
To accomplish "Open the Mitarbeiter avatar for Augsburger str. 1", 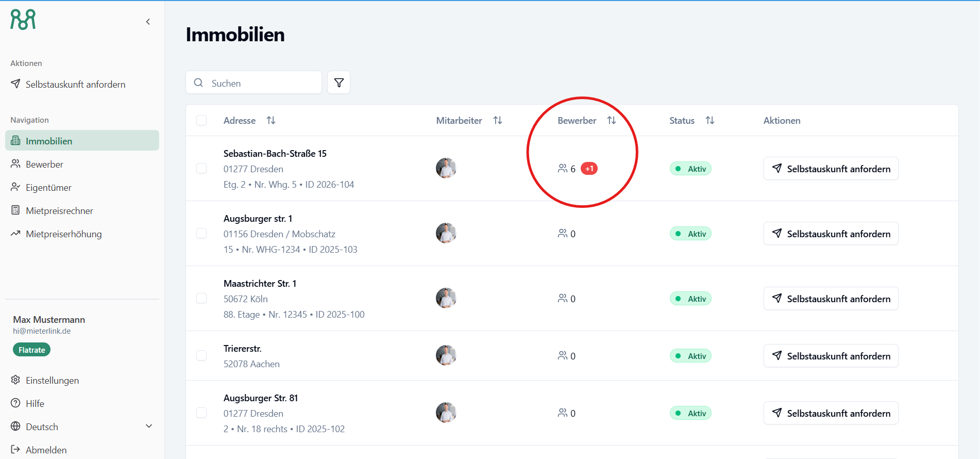I will tap(446, 233).
